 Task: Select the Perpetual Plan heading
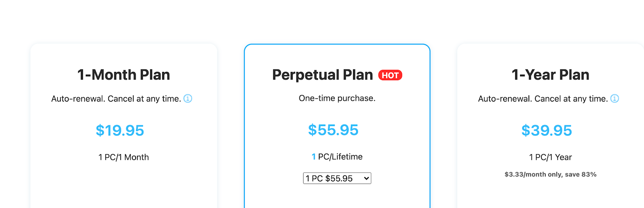322,75
